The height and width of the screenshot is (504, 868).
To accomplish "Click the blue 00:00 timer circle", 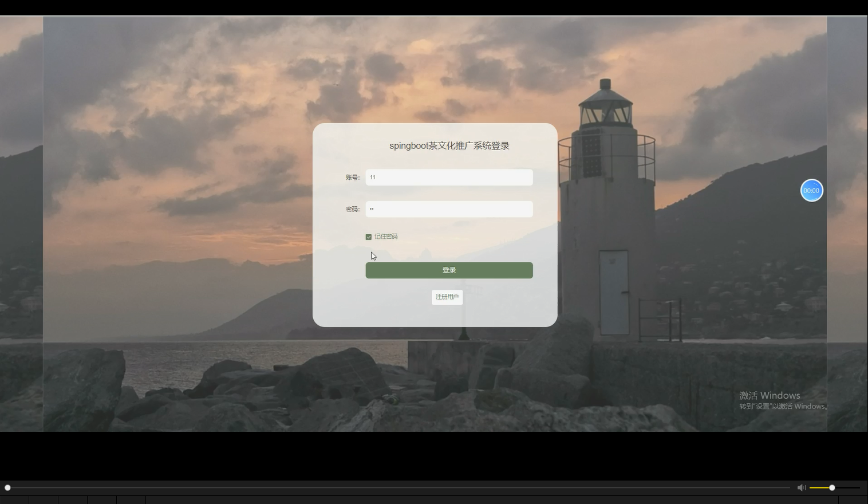I will pyautogui.click(x=811, y=191).
